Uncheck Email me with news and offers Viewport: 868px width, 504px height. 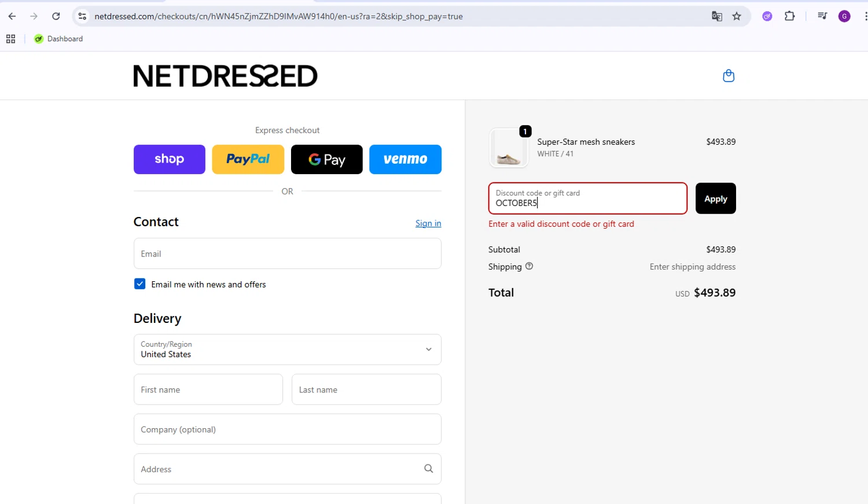(139, 284)
